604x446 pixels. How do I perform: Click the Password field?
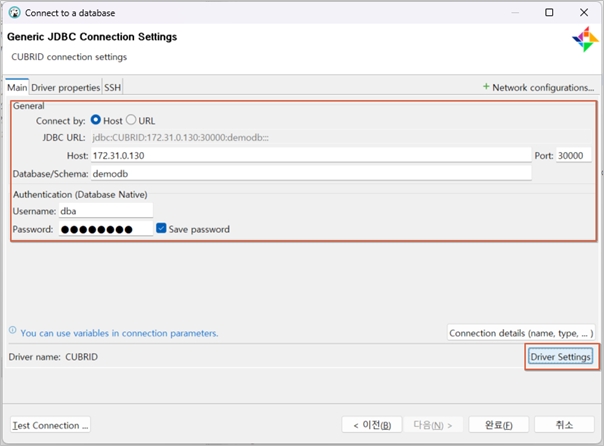(106, 229)
